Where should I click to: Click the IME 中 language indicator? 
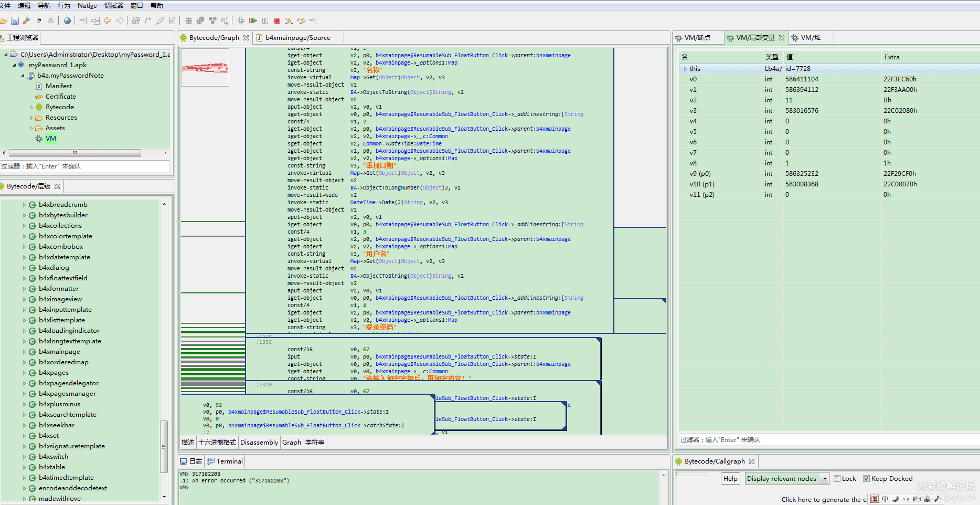pos(885,499)
